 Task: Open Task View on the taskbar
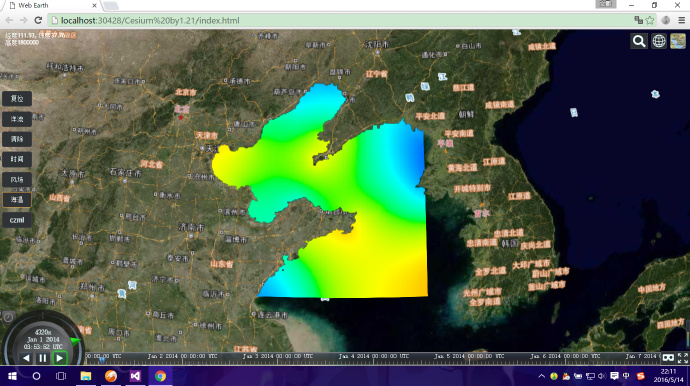click(x=61, y=376)
